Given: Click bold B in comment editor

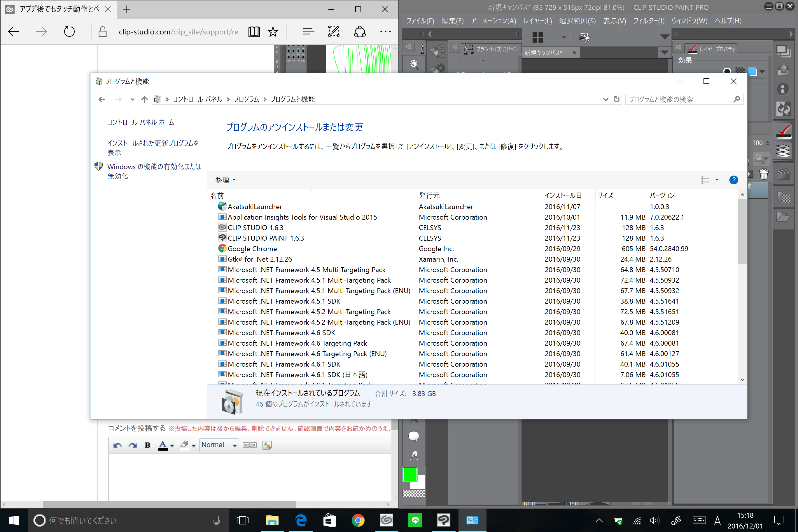Looking at the screenshot, I should pos(147,445).
